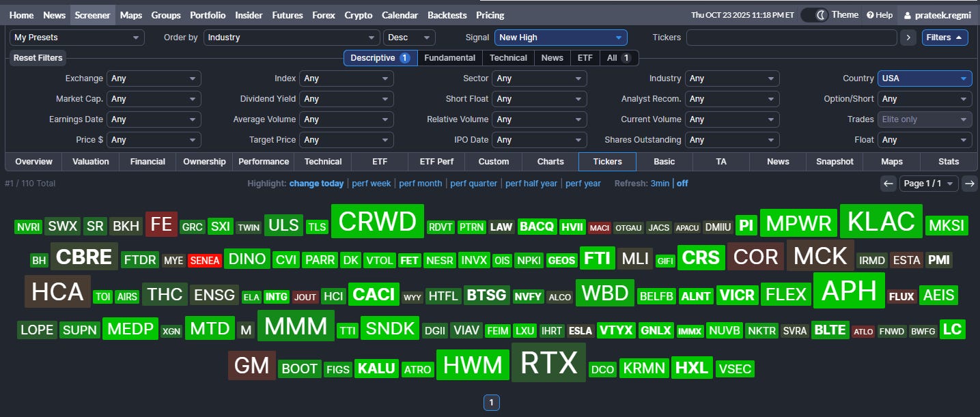Set refresh to 3min
Screen dimensions: 980x417
point(660,183)
